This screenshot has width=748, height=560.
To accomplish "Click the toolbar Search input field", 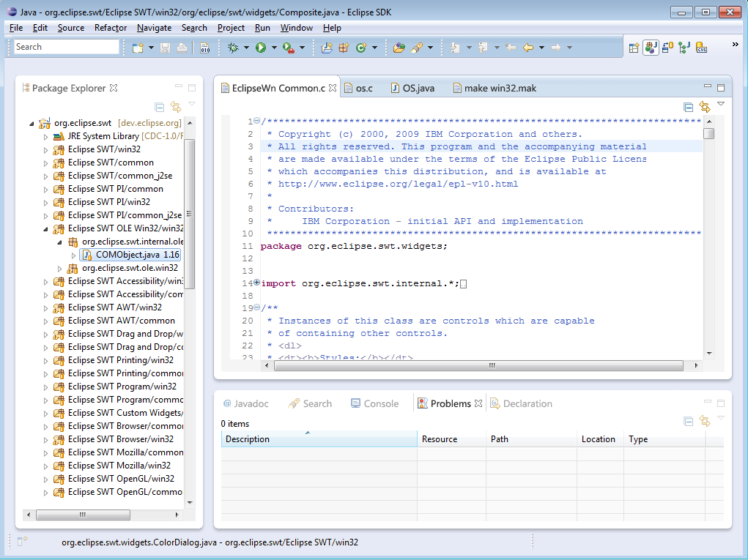I will (67, 47).
